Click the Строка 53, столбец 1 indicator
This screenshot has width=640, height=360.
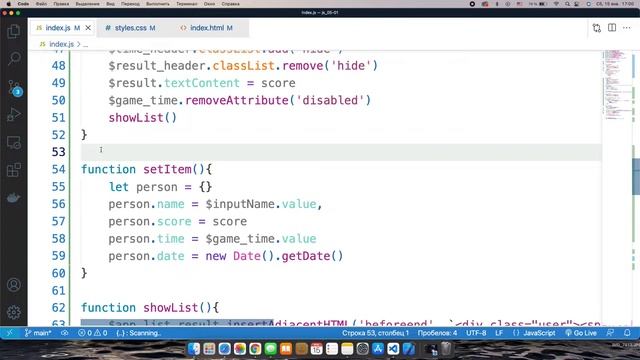click(375, 333)
